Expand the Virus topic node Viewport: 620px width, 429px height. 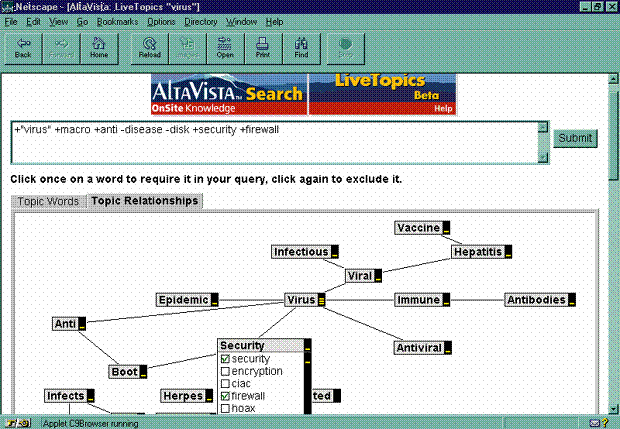point(321,300)
